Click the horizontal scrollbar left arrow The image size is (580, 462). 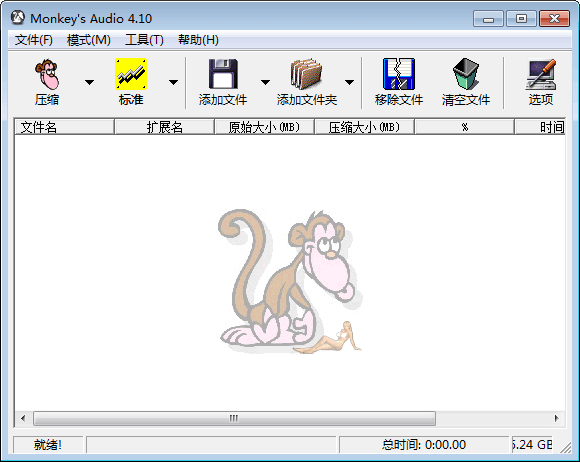(23, 418)
